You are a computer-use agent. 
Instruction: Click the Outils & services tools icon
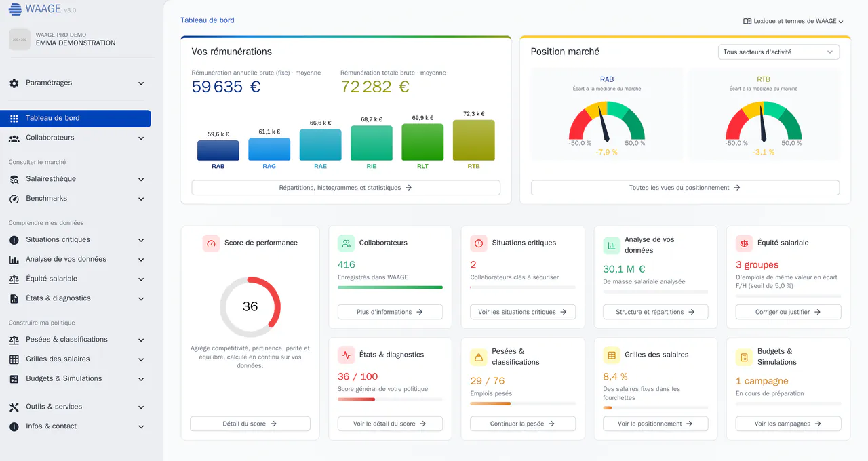[x=14, y=407]
